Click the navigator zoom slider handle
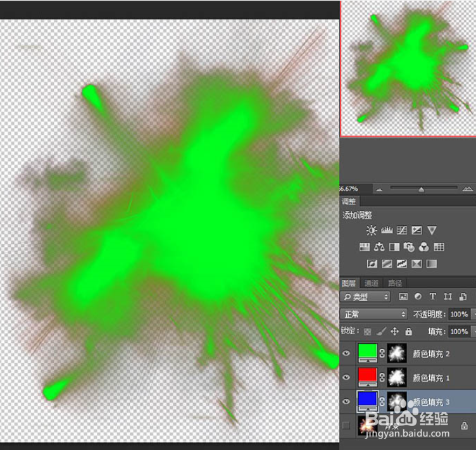The height and width of the screenshot is (450, 476). pyautogui.click(x=421, y=190)
